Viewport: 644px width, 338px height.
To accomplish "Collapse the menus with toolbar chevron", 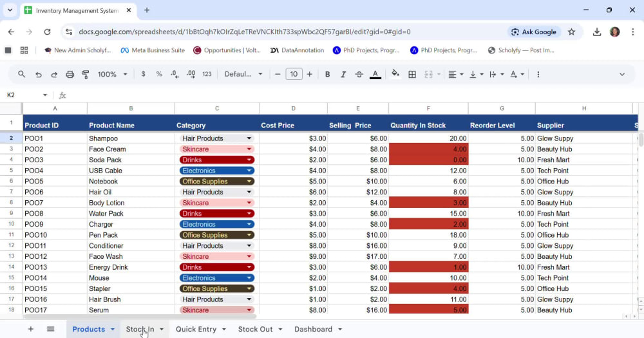I will 622,74.
